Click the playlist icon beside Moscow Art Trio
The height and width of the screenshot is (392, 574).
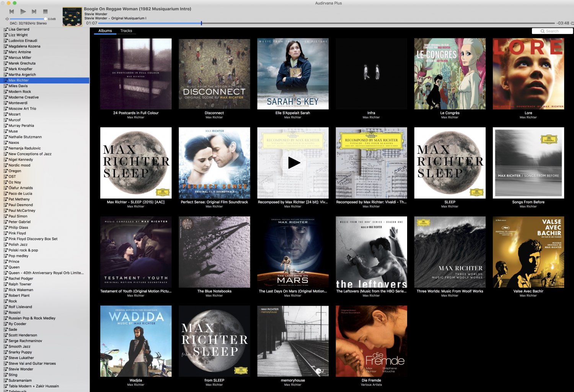5,109
